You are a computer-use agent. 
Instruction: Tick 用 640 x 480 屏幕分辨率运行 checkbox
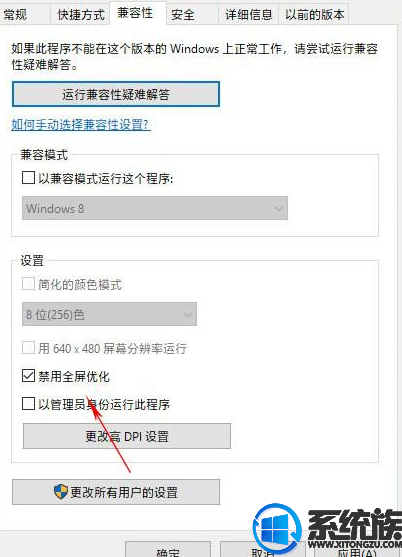point(28,348)
